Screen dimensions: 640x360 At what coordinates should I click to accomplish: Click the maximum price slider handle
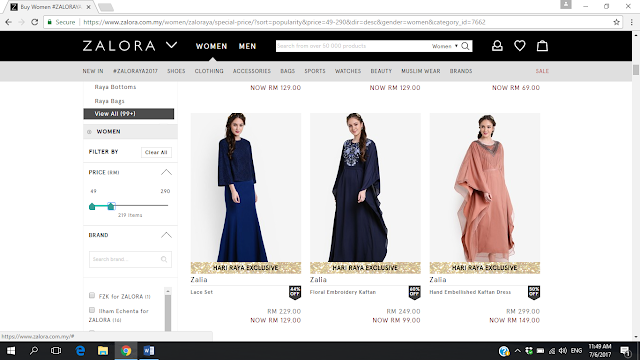point(111,206)
